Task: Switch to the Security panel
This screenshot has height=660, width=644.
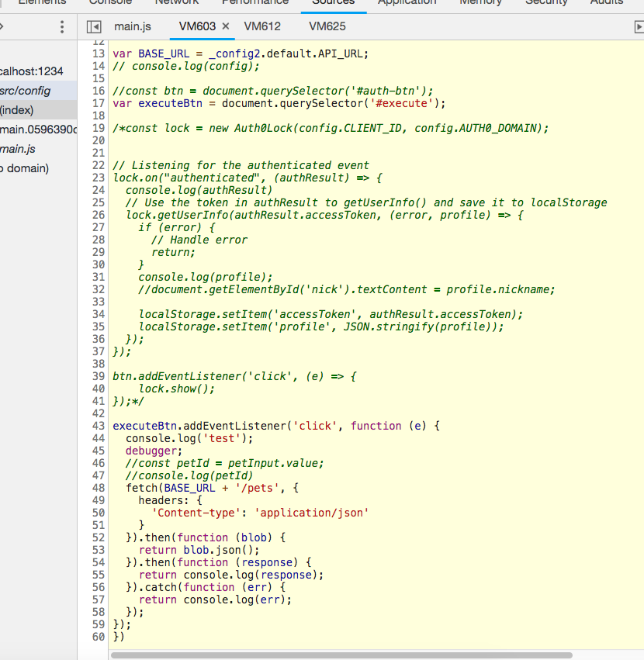Action: coord(546,2)
